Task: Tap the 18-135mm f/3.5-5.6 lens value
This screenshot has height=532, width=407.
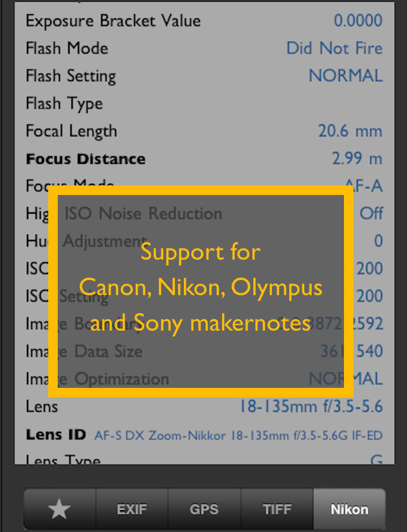Action: tap(311, 406)
